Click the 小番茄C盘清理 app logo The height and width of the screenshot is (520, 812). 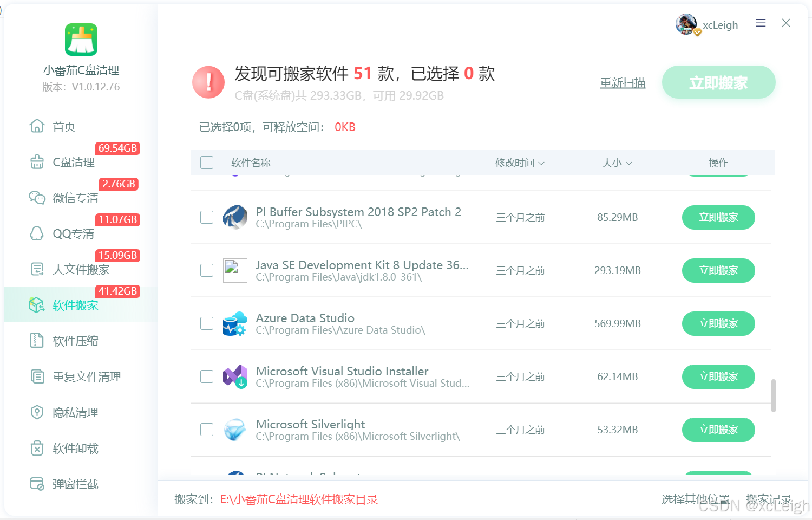[81, 40]
